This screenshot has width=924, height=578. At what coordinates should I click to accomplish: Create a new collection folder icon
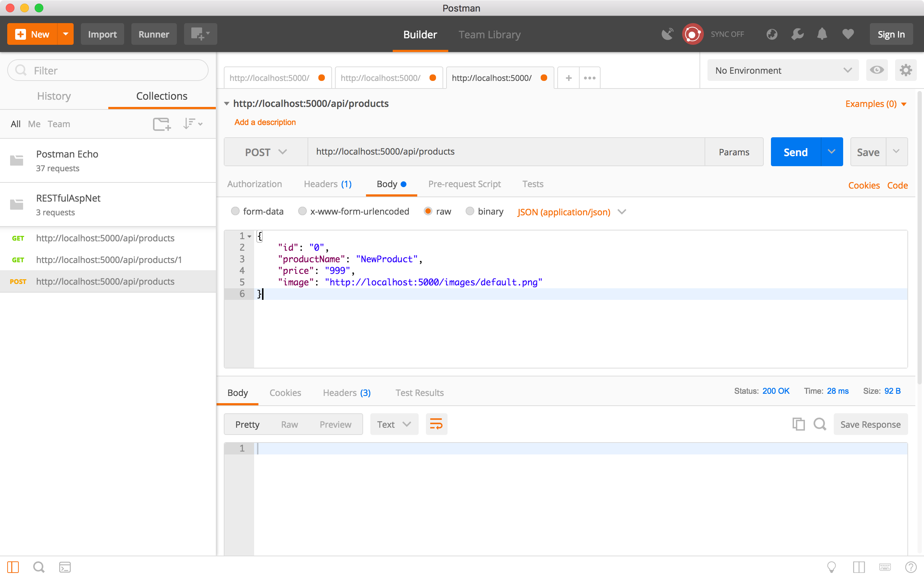click(162, 124)
